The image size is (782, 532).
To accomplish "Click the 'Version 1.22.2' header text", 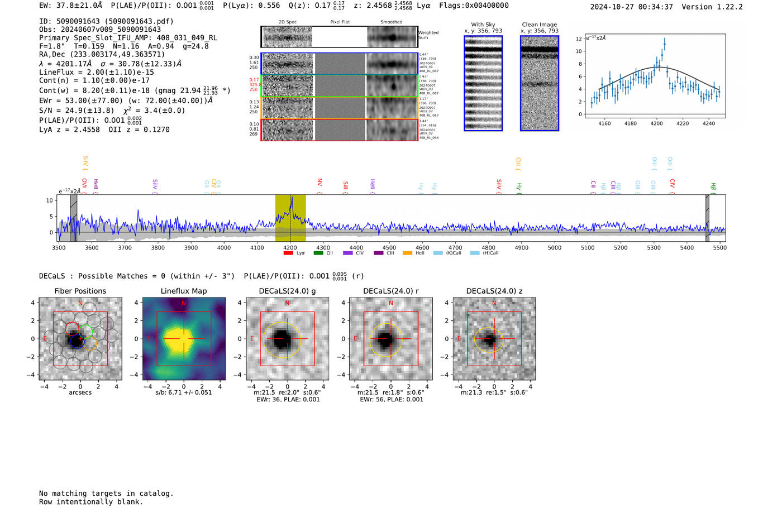I will click(712, 7).
